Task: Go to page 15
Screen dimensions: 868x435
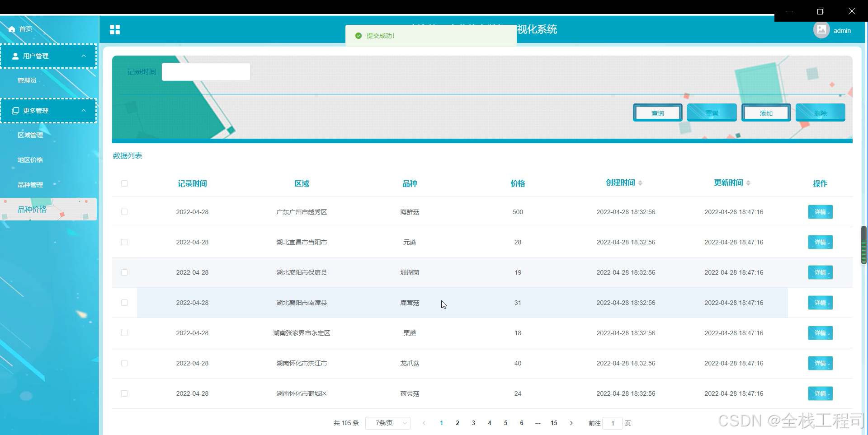Action: point(554,423)
